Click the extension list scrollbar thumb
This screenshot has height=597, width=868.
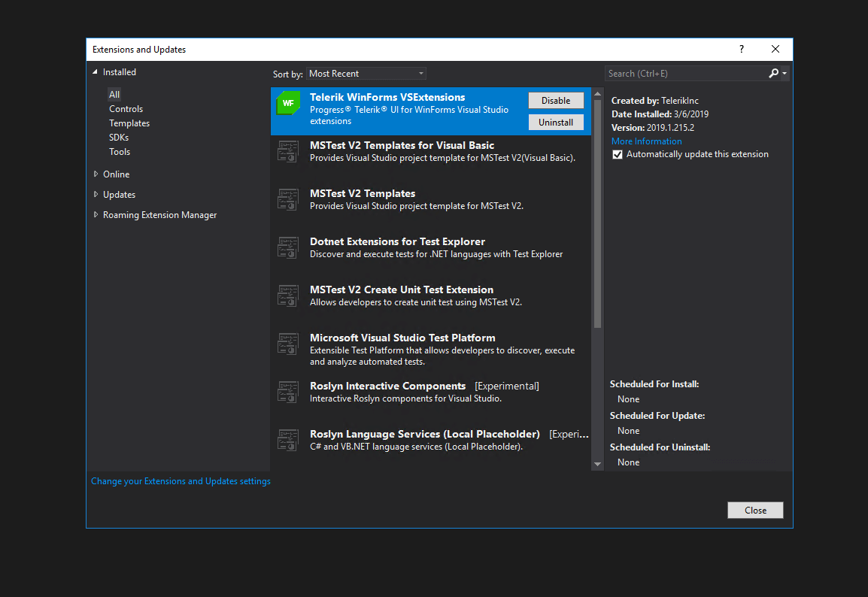pos(597,214)
